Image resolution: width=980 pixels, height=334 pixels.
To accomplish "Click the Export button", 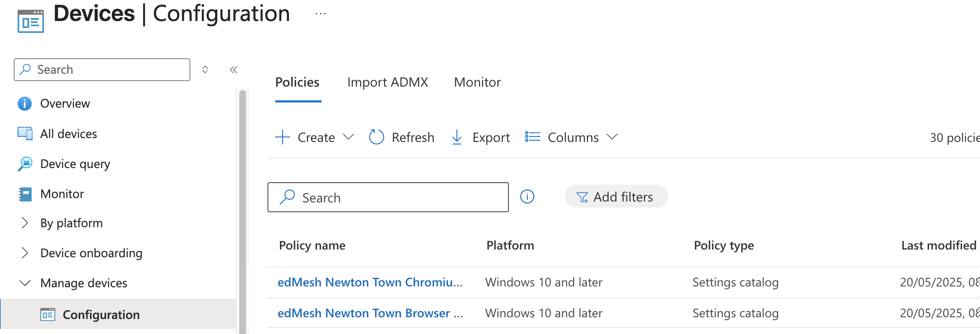I will click(x=481, y=137).
